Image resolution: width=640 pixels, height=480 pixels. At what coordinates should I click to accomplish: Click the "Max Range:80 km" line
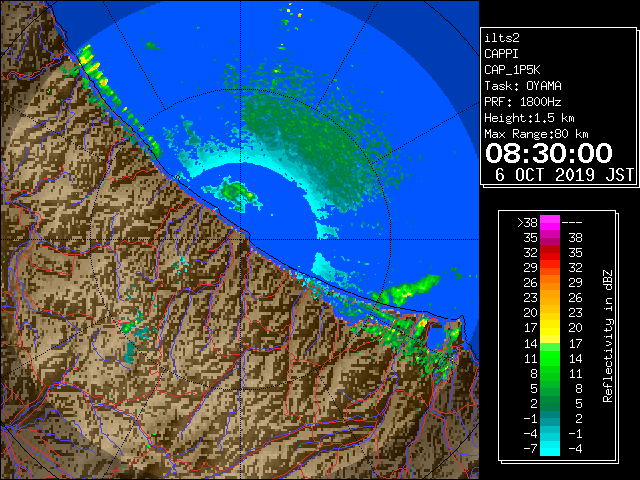(536, 134)
